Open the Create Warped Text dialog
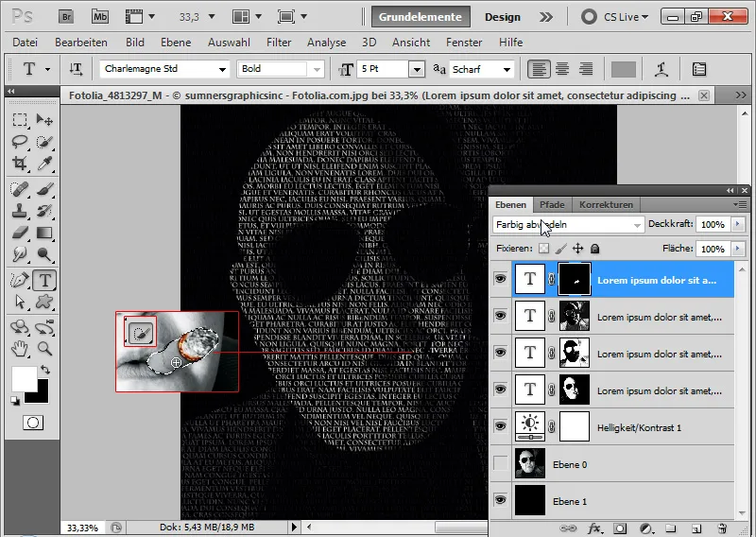Image resolution: width=756 pixels, height=537 pixels. pos(661,69)
